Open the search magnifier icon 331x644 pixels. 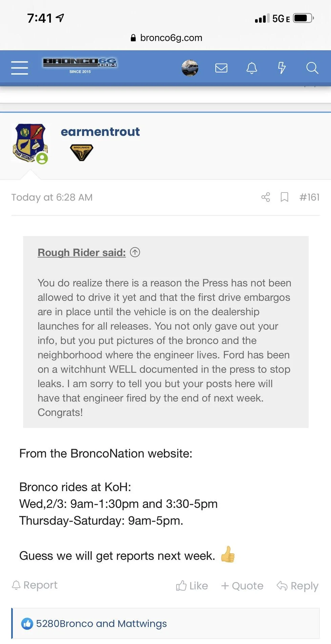pyautogui.click(x=312, y=68)
